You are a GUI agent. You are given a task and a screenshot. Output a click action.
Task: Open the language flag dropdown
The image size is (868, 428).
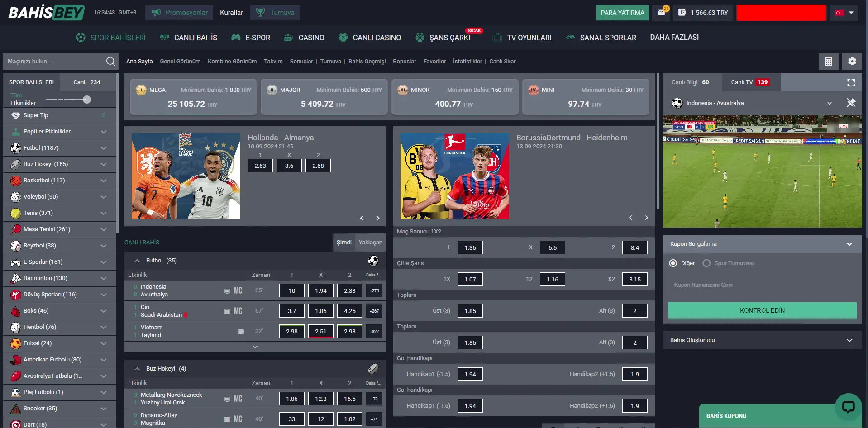pos(844,13)
